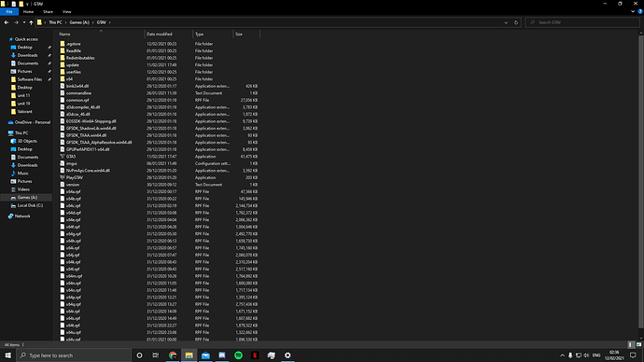Open Software Files quick access folder
Screen dimensions: 644x362
tap(30, 79)
